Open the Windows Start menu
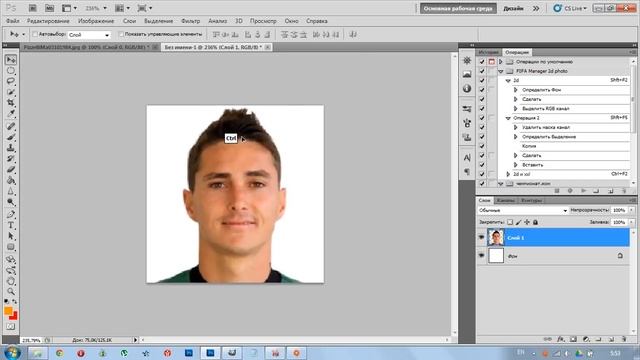The image size is (640, 360). click(12, 352)
